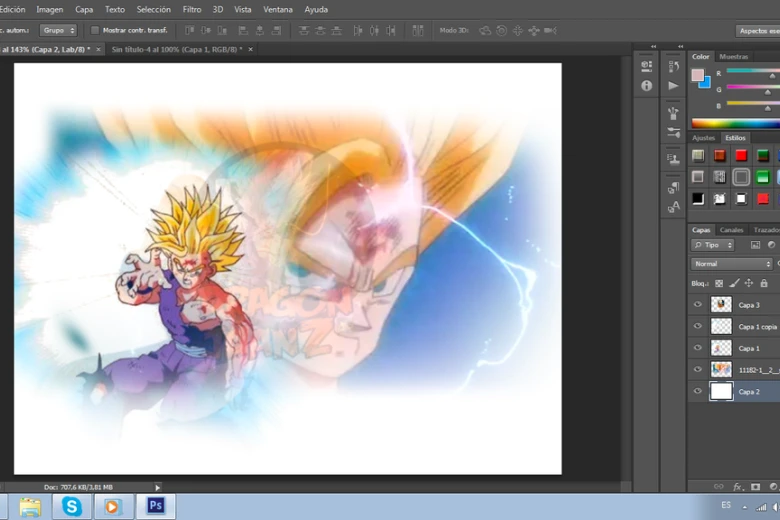This screenshot has height=520, width=780.
Task: Open the 3D properties panel icon
Action: click(647, 66)
